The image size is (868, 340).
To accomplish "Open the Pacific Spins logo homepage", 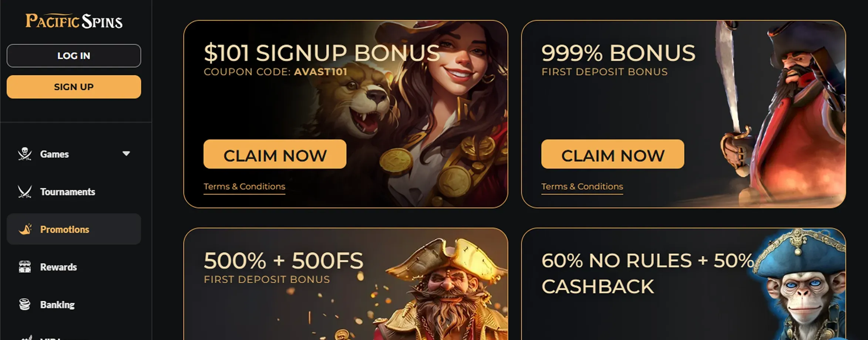I will tap(74, 21).
